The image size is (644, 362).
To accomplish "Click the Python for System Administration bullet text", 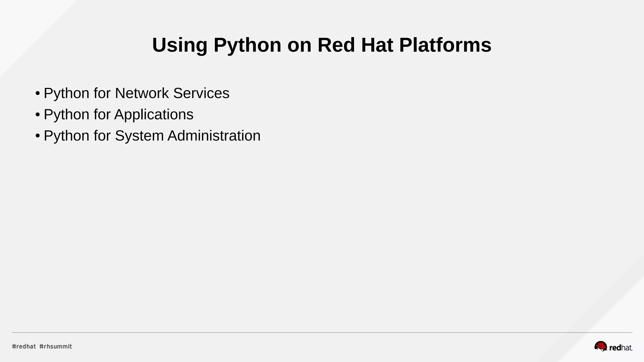I will click(152, 136).
